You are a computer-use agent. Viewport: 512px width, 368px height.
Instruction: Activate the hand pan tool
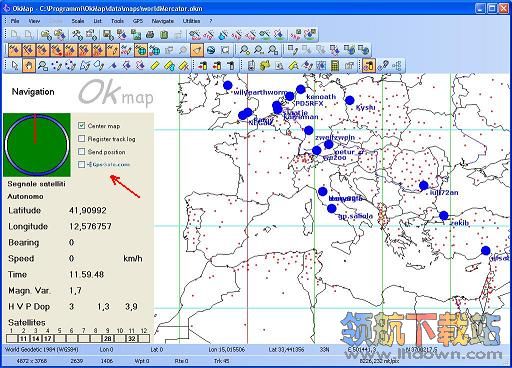[x=29, y=65]
